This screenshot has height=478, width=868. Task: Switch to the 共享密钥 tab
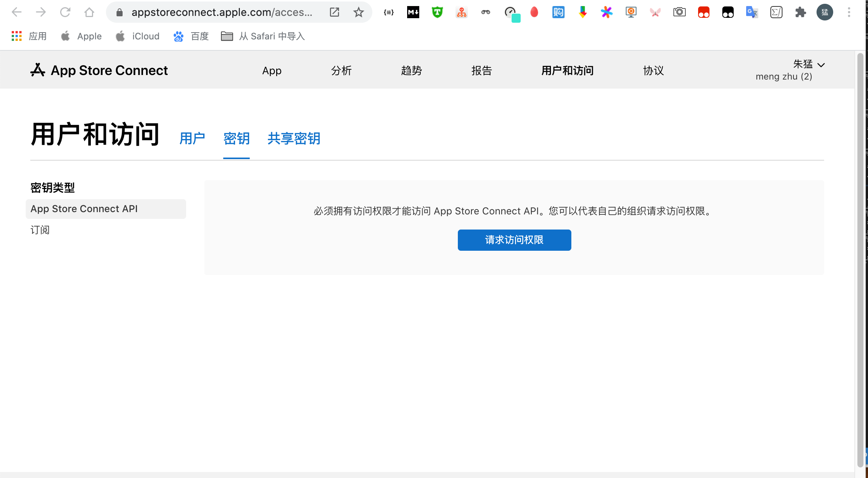click(294, 139)
